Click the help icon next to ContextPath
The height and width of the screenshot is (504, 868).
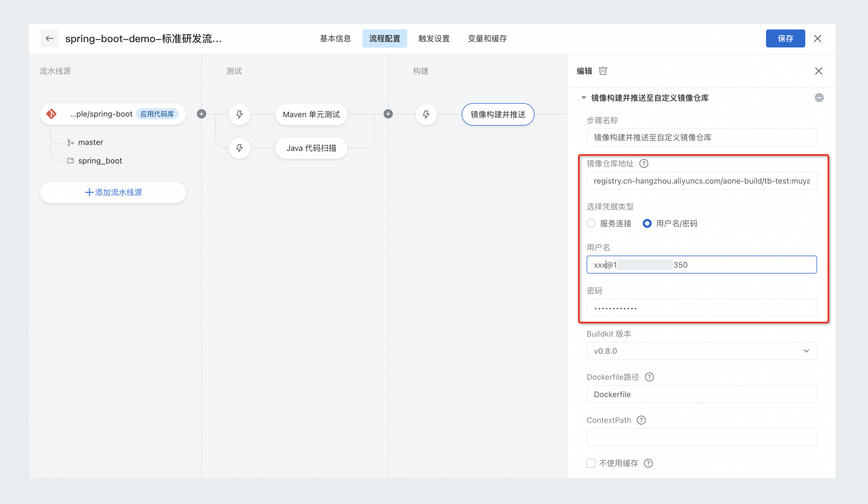click(641, 420)
